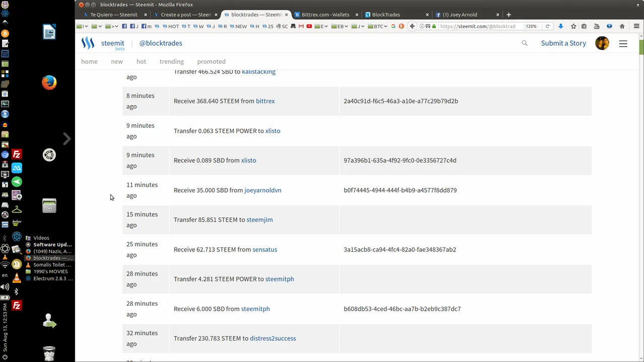
Task: Click the Submit a Story link
Action: (563, 43)
